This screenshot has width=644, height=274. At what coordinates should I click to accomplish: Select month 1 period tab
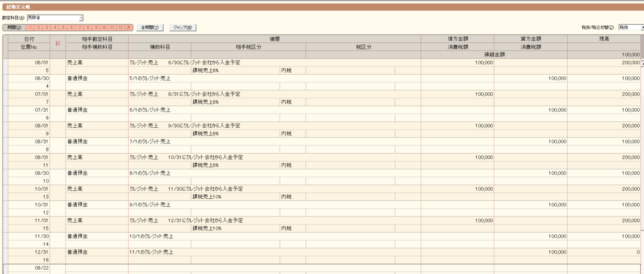(31, 27)
